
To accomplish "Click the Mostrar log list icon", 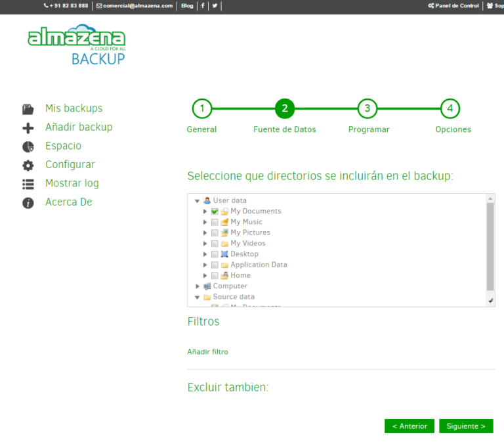I will pyautogui.click(x=28, y=184).
